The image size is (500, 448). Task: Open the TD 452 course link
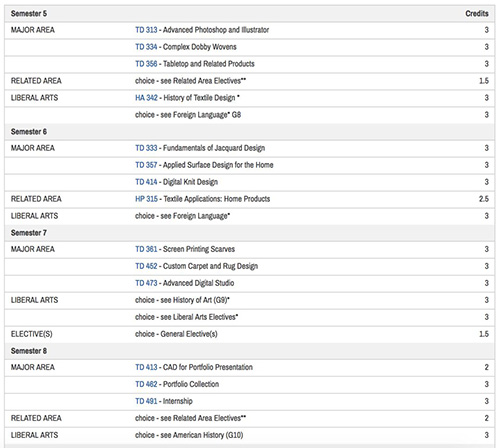pyautogui.click(x=146, y=266)
